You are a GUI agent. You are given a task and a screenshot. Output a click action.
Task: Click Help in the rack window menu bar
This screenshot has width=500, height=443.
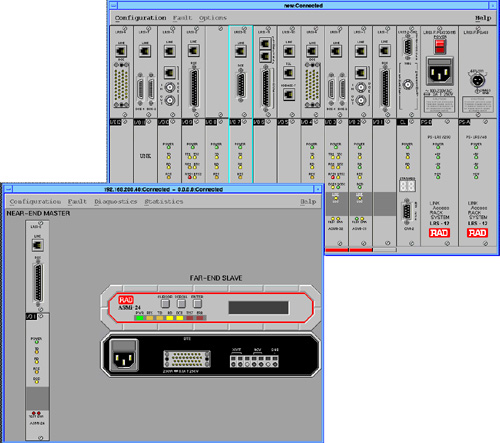[483, 18]
